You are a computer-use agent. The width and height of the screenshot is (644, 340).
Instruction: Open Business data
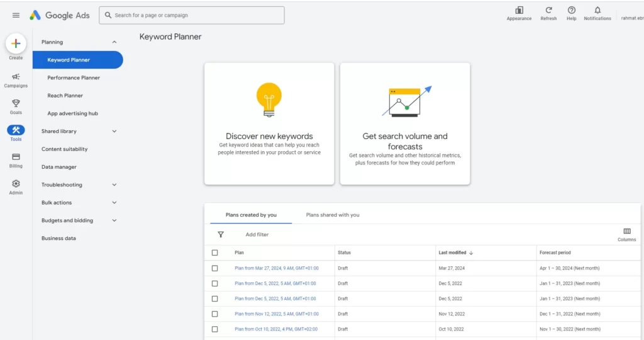(58, 238)
